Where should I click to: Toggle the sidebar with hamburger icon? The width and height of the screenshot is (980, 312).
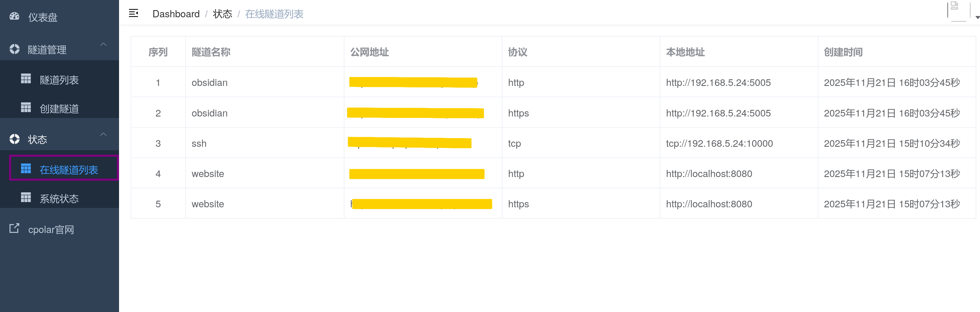coord(133,13)
